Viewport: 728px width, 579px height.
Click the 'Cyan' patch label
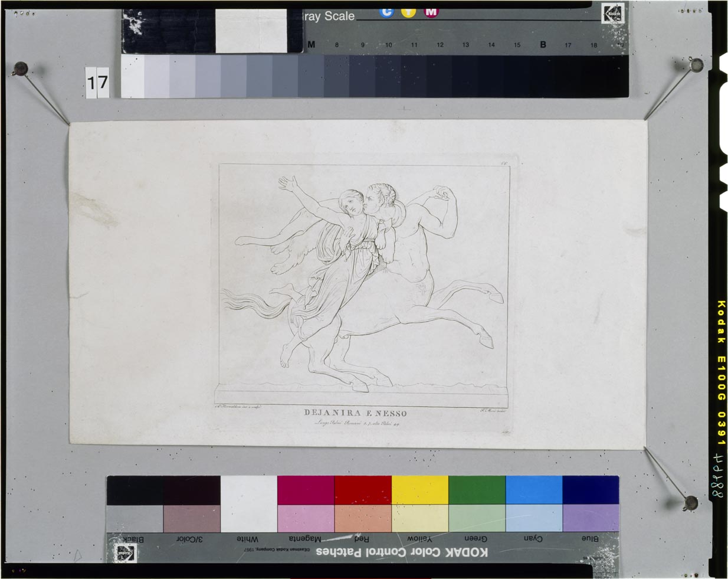[533, 538]
